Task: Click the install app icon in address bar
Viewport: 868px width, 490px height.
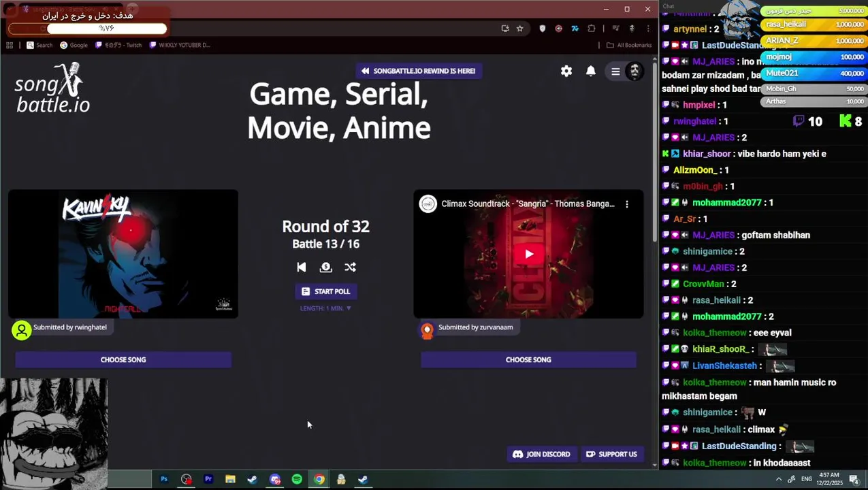Action: pos(505,29)
